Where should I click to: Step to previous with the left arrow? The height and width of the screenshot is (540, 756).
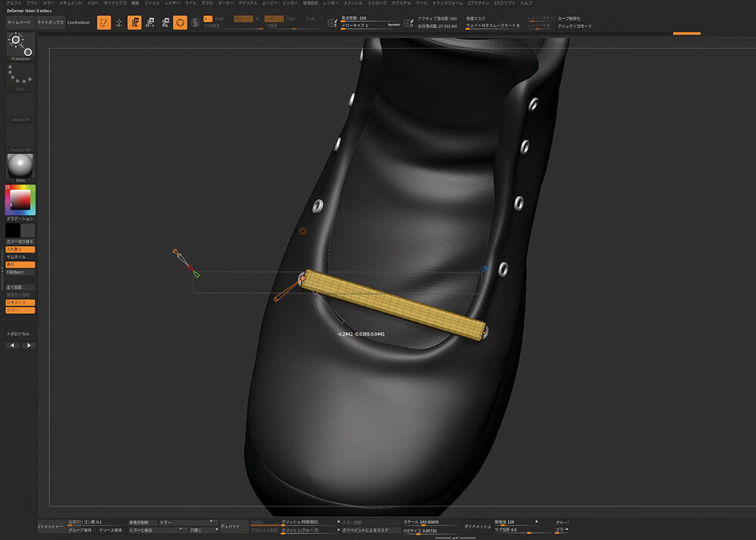(13, 345)
